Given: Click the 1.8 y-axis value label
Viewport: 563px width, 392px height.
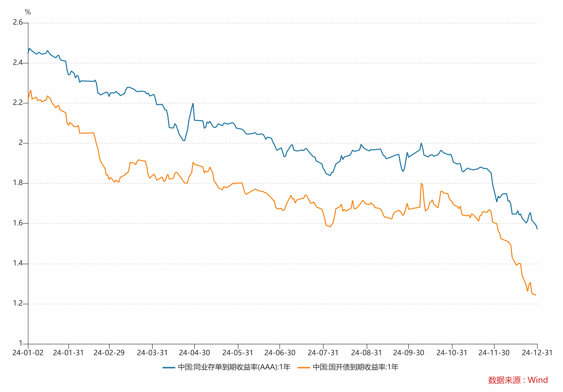Looking at the screenshot, I should [18, 183].
